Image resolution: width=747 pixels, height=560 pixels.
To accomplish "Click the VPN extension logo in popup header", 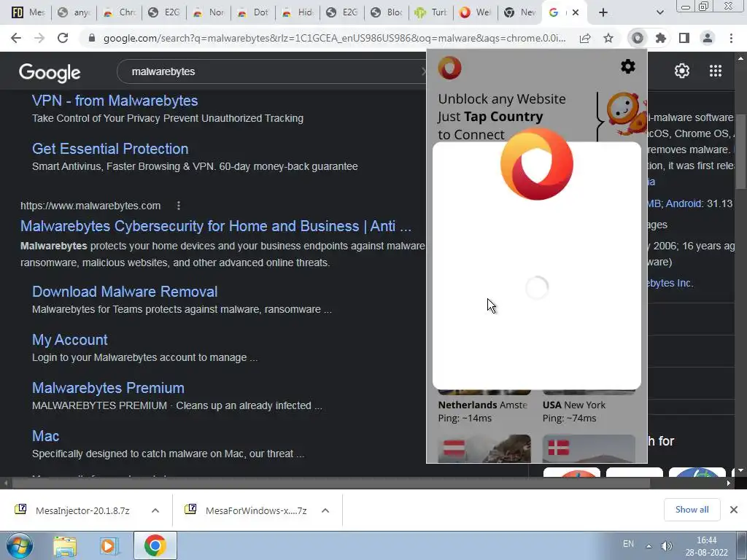I will click(449, 68).
